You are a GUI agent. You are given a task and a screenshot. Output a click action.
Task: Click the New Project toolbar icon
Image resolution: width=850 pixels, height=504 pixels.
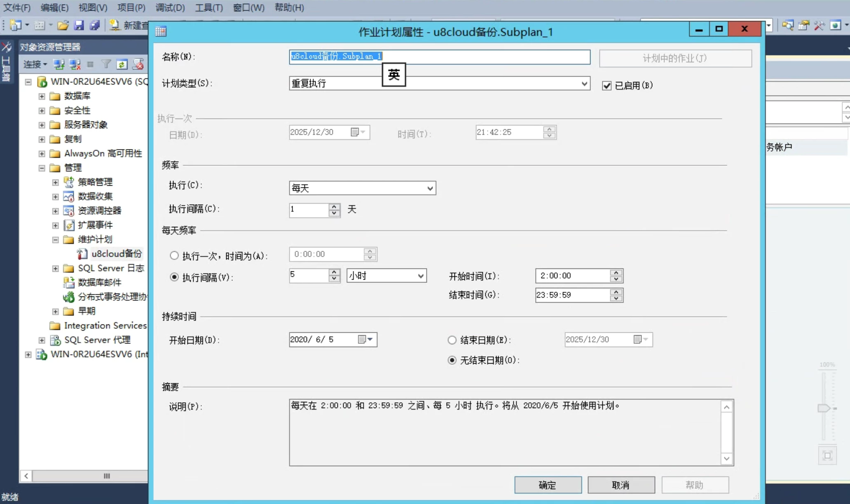pos(15,26)
